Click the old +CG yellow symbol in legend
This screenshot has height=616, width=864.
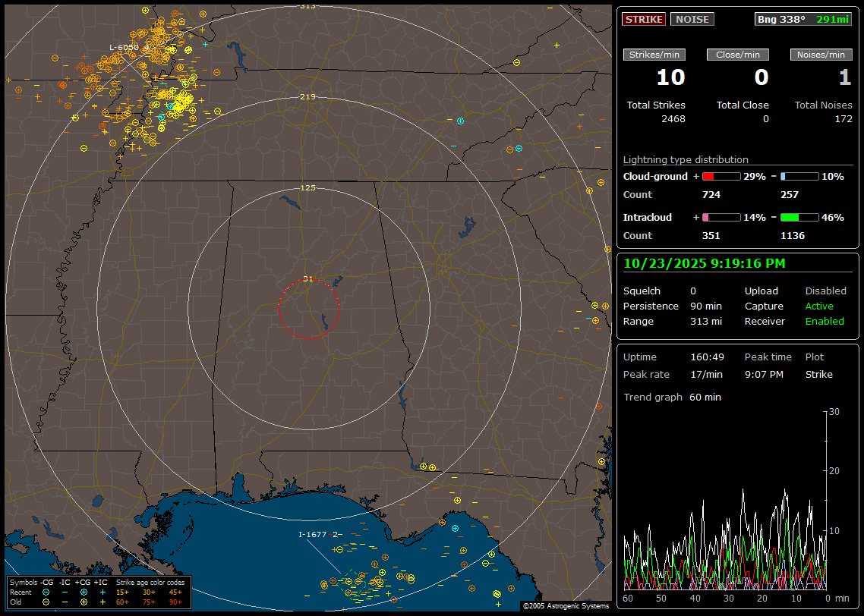click(x=84, y=602)
